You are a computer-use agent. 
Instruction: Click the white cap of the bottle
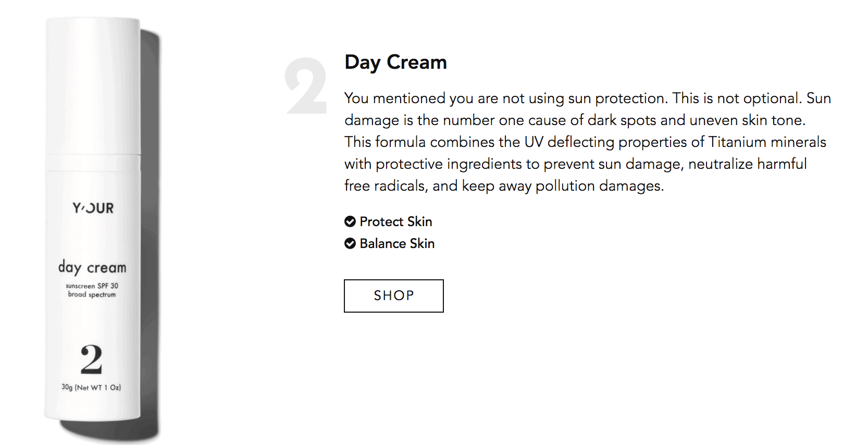tap(93, 86)
